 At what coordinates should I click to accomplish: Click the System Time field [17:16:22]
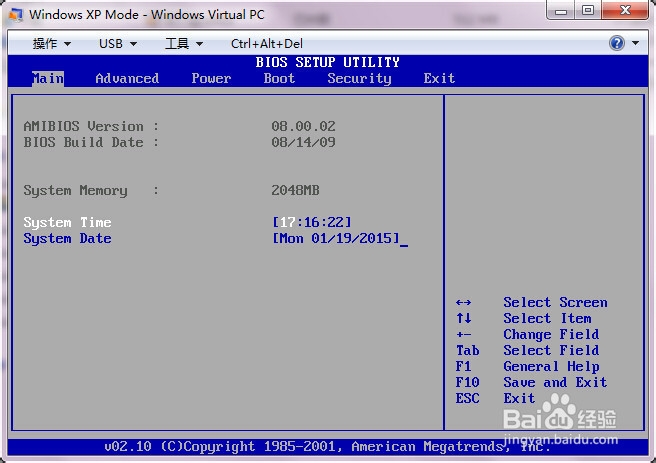[312, 222]
